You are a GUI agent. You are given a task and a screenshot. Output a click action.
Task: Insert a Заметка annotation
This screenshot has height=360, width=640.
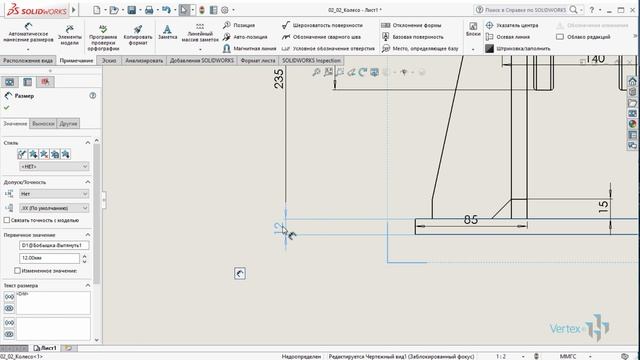[167, 32]
